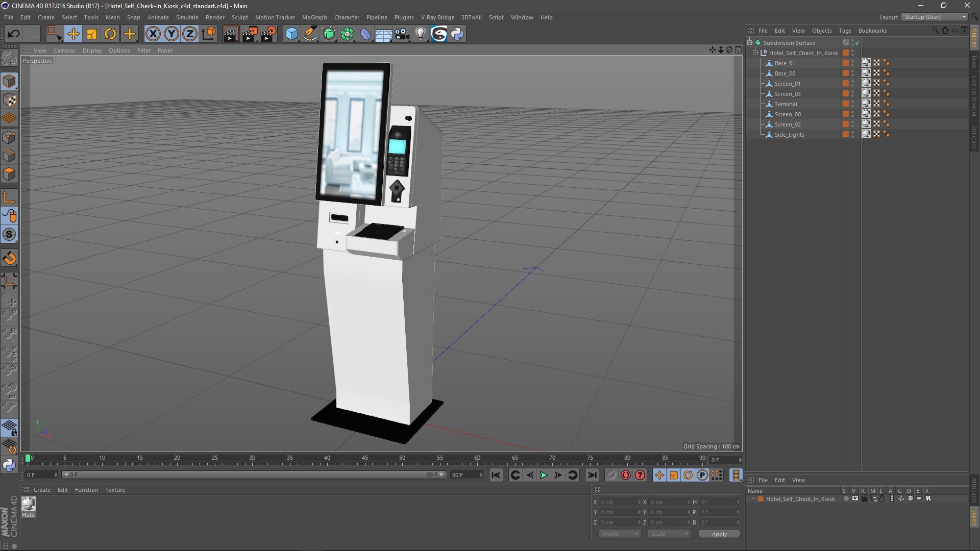Viewport: 980px width, 551px height.
Task: Click the timeline frame range slider
Action: (x=254, y=475)
